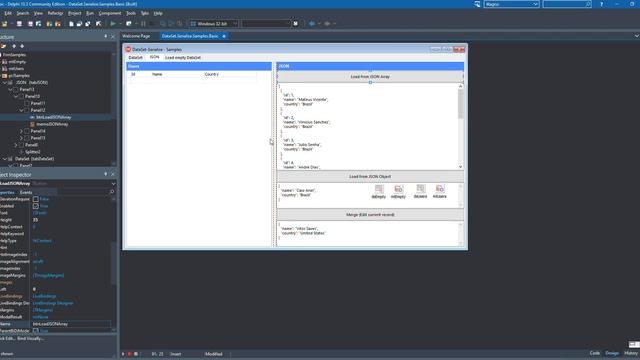
Task: Click the help question mark in title bar
Action: tap(601, 4)
